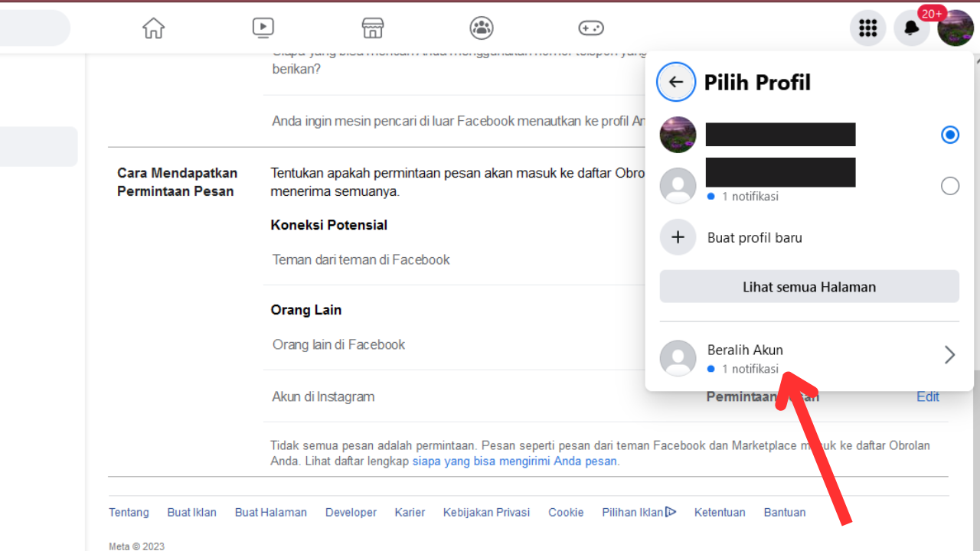Screen dimensions: 980x551
Task: Open the Buat Halaman footer link
Action: coord(271,512)
